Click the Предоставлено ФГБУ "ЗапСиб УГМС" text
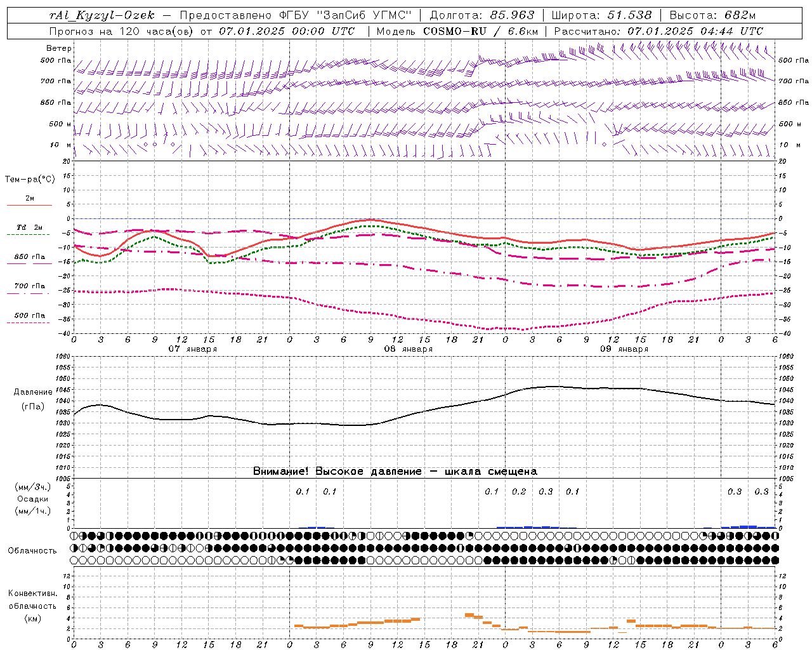 pos(296,15)
